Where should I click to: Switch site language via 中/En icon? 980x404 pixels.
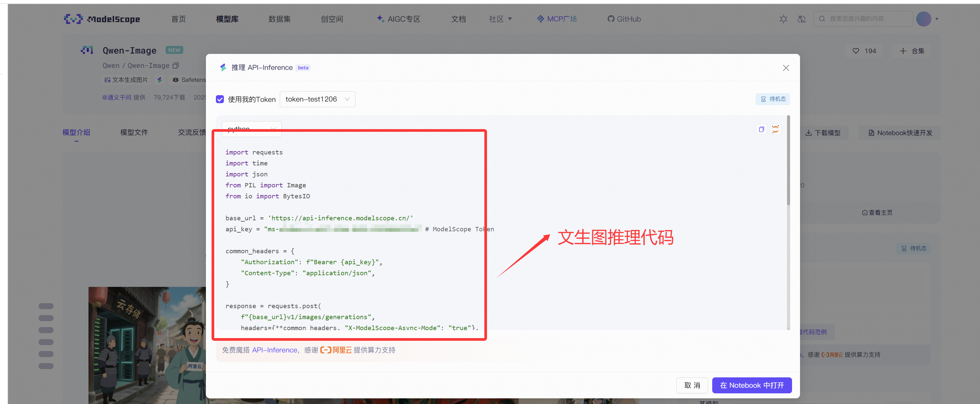click(x=801, y=19)
